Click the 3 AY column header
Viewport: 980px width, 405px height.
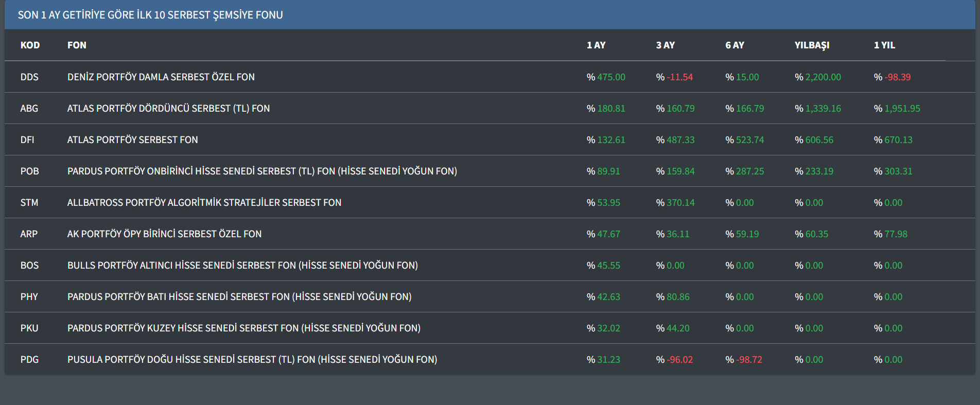click(665, 45)
